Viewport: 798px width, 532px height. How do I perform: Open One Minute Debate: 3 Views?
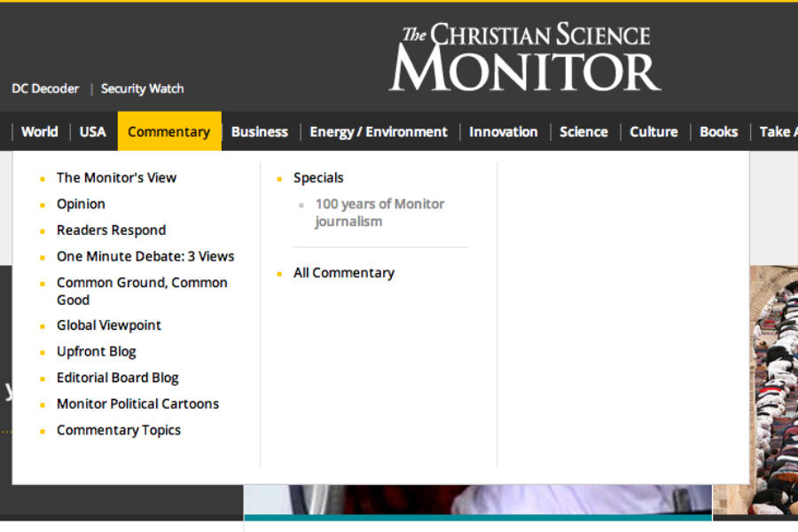click(x=145, y=255)
